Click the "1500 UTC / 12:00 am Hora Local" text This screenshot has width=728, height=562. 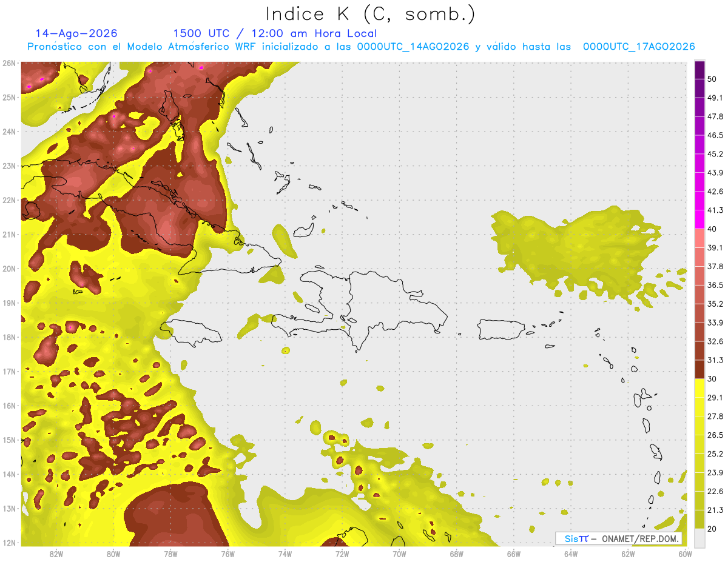275,33
